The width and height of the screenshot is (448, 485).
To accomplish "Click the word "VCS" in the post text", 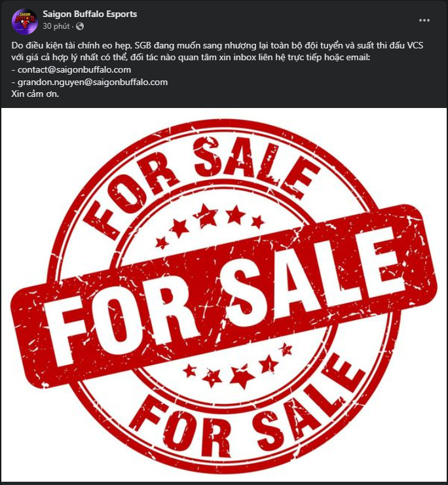I will (x=415, y=46).
